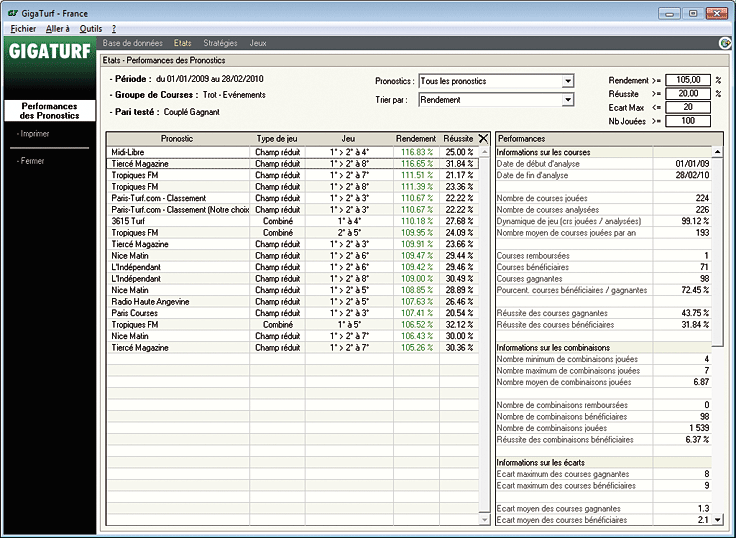Viewport: 736px width, 538px height.
Task: Click the Rendement column header
Action: coord(416,138)
